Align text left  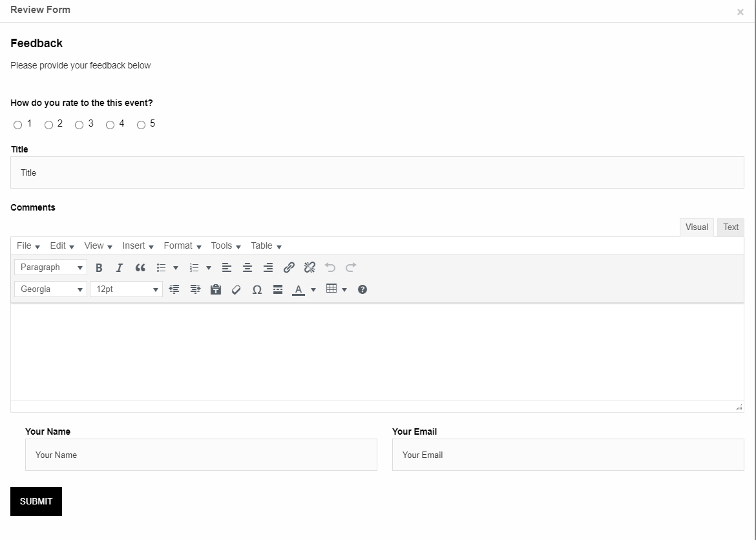[227, 267]
